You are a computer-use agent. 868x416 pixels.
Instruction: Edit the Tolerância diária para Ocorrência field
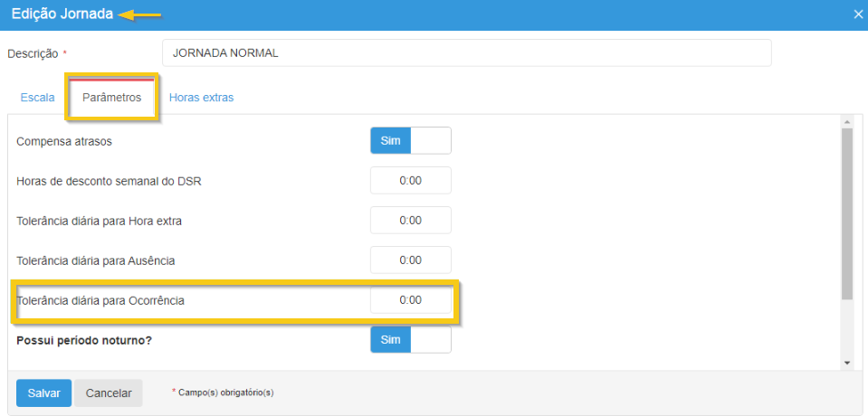point(410,300)
